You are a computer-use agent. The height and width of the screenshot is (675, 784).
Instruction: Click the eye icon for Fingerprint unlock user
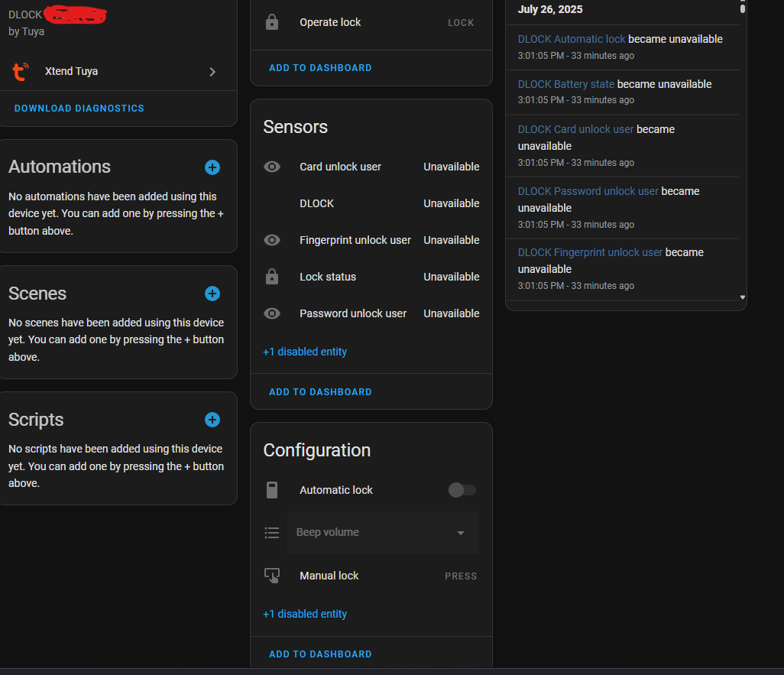pyautogui.click(x=272, y=240)
